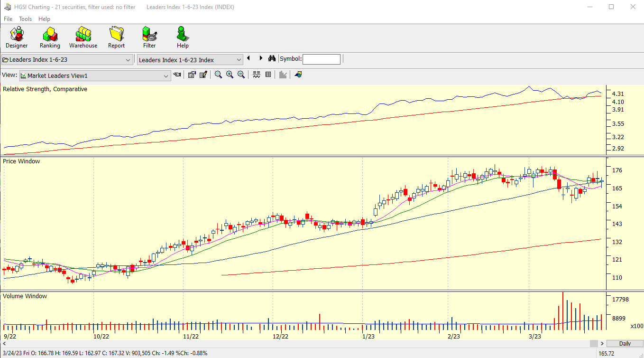Image resolution: width=644 pixels, height=358 pixels.
Task: Click the 132 price axis value
Action: pyautogui.click(x=617, y=242)
